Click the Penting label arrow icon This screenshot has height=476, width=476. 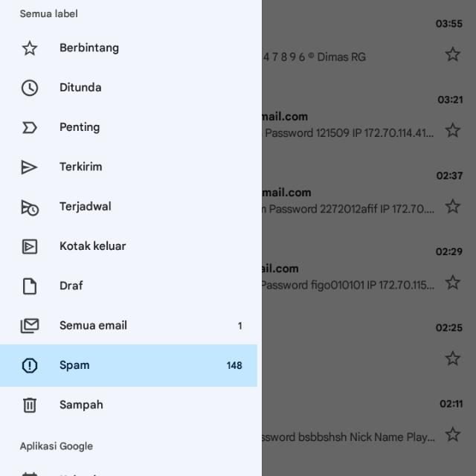(x=29, y=127)
